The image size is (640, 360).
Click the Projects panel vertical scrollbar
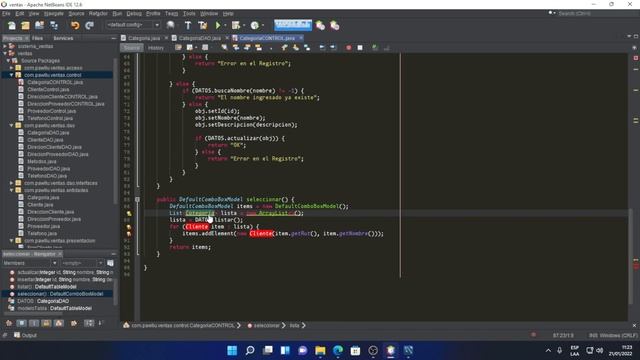click(116, 131)
